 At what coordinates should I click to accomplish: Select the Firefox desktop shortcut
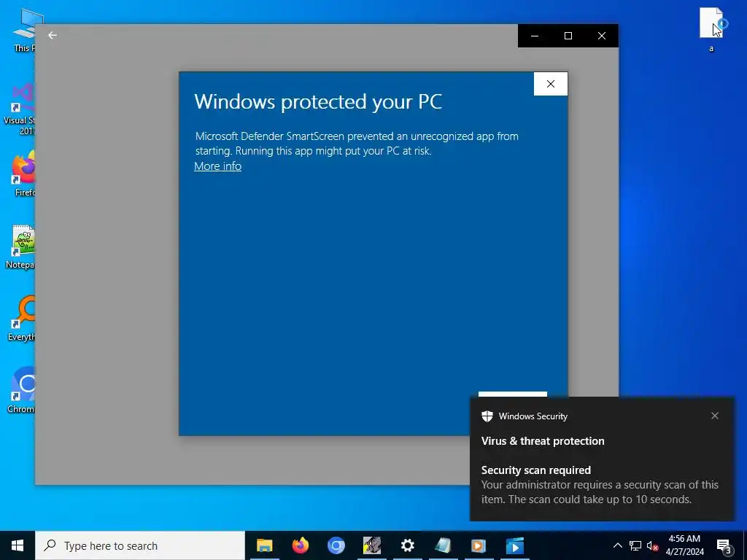[x=24, y=174]
